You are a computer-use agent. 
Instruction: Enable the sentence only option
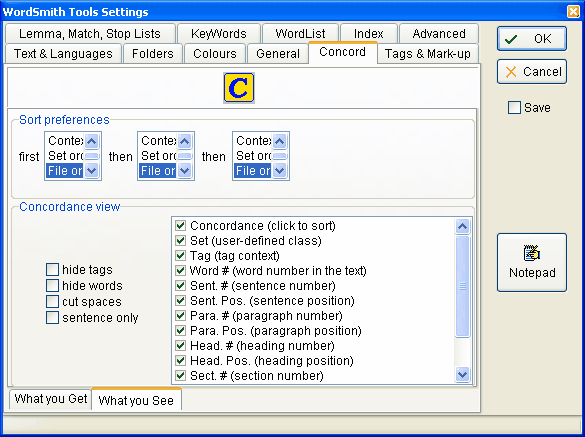pyautogui.click(x=52, y=318)
